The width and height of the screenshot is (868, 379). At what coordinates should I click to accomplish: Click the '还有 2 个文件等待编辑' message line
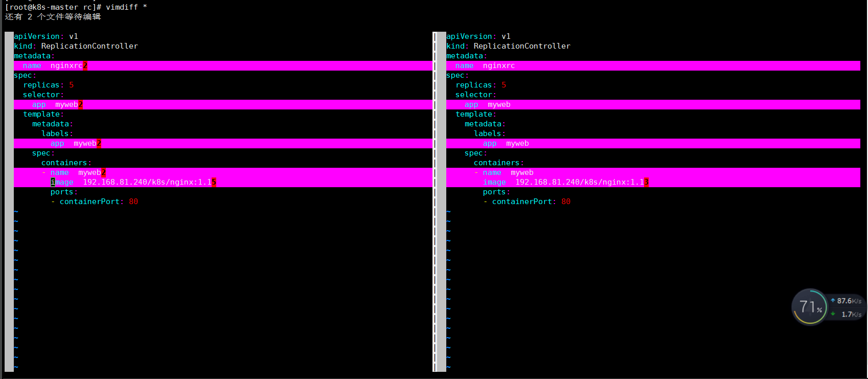tap(53, 17)
